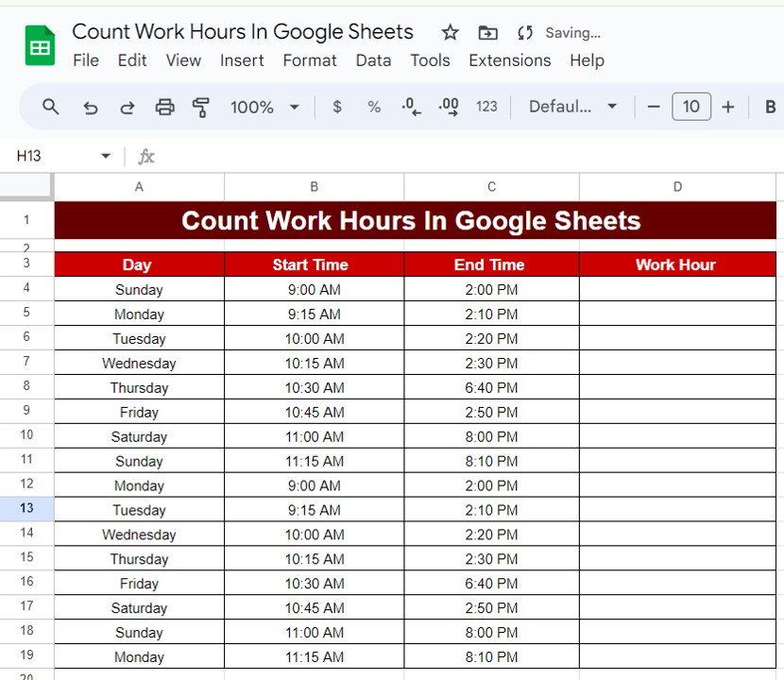Open the Tools menu

coord(430,60)
